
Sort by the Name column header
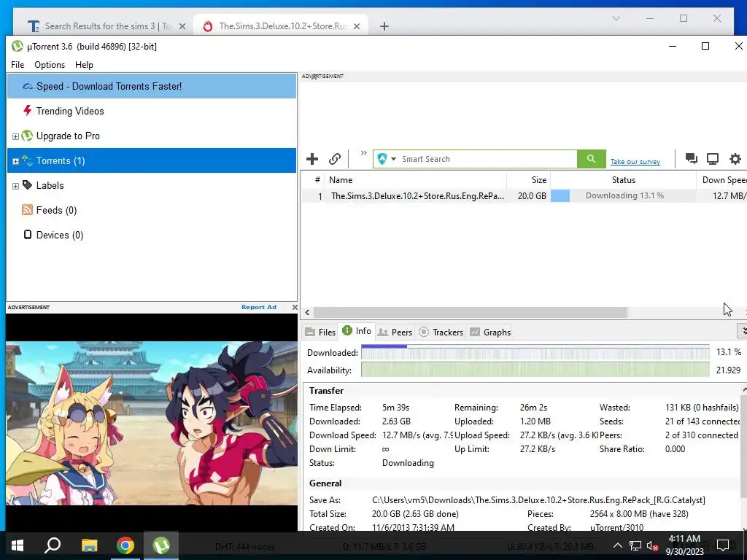point(415,180)
